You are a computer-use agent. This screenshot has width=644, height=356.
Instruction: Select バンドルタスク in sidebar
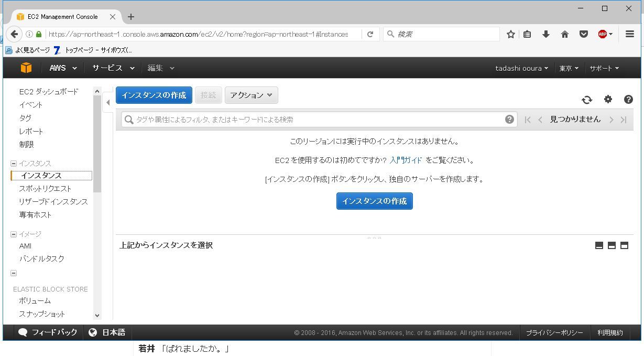pos(41,258)
